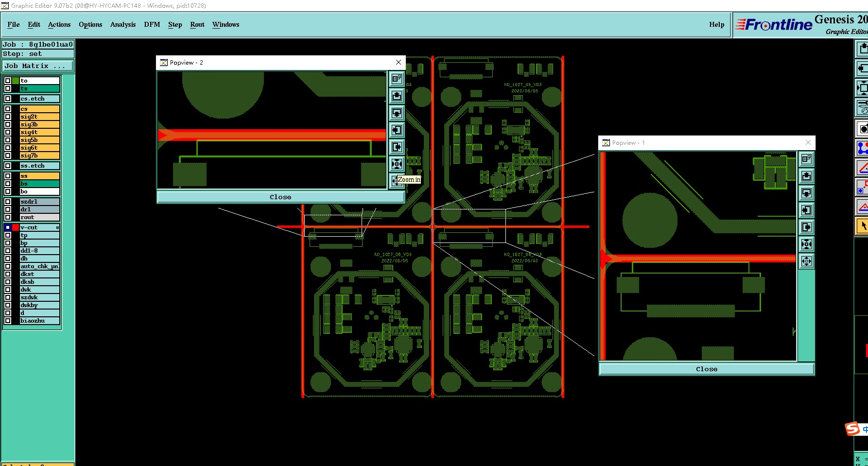Toggle display checkbox for layer cs.etch
Image resolution: width=868 pixels, height=466 pixels.
click(8, 99)
